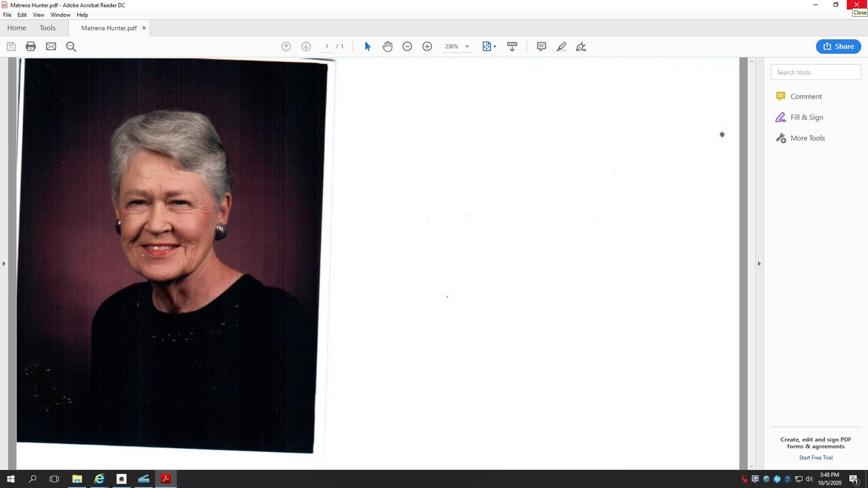Open Internet Explorer from the taskbar
868x488 pixels.
[99, 479]
